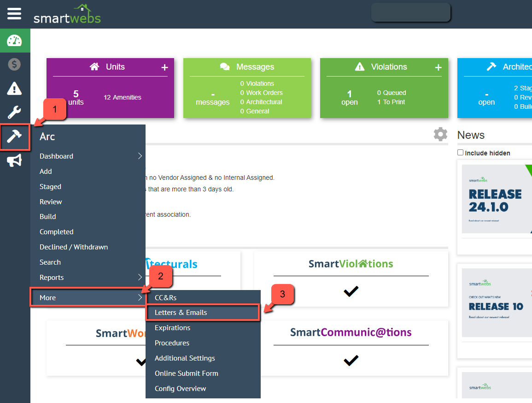The width and height of the screenshot is (532, 403).
Task: Click the Arc menu heading
Action: pyautogui.click(x=47, y=136)
